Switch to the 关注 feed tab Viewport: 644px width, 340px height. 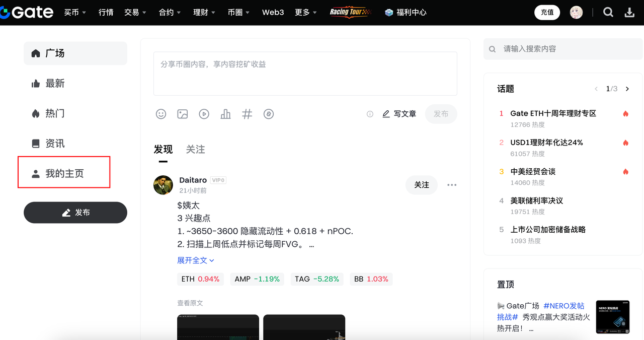click(x=195, y=150)
